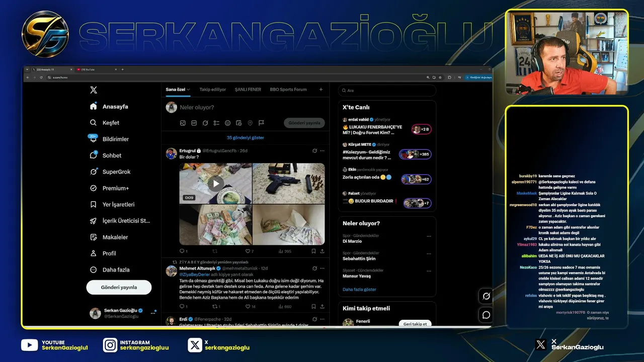
Task: Share Ertugrul's post
Action: (323, 251)
